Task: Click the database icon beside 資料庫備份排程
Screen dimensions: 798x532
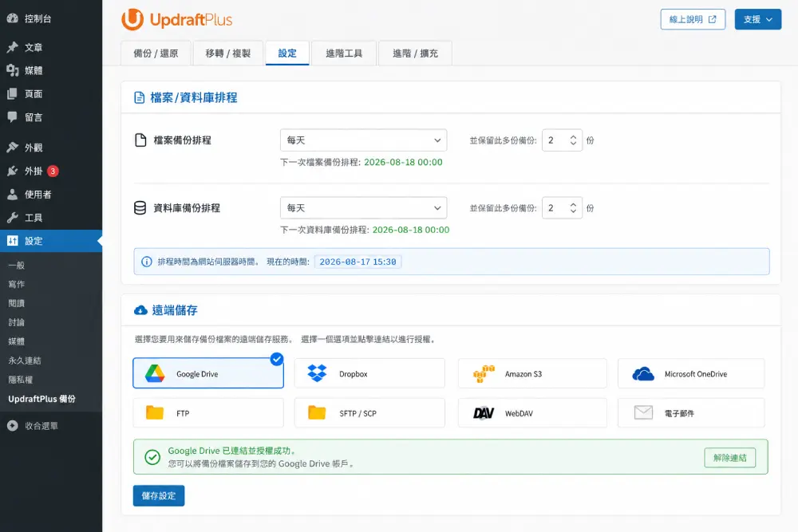Action: point(140,207)
